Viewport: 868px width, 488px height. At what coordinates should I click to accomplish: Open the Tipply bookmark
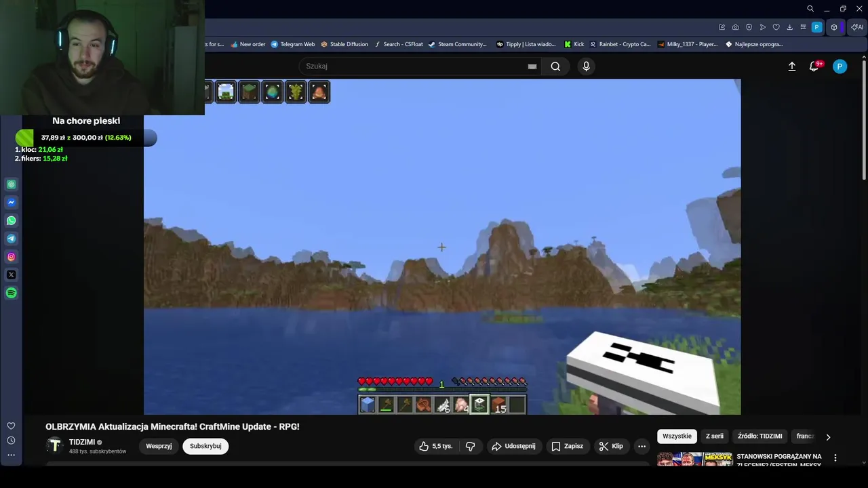tap(526, 44)
